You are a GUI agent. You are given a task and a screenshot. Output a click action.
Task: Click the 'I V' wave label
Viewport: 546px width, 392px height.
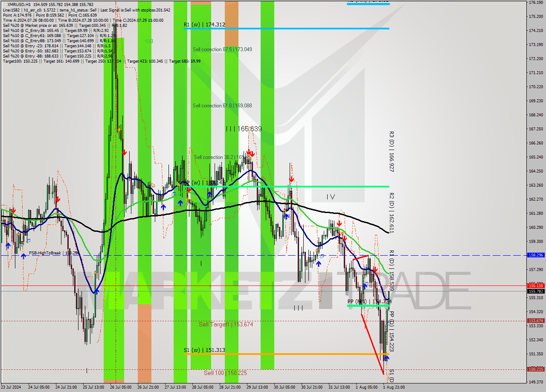click(331, 197)
